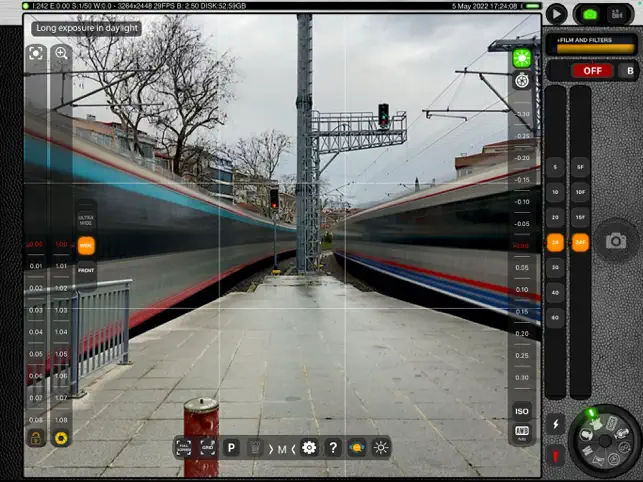The image size is (643, 482).
Task: Click the camera shutter button
Action: 616,241
